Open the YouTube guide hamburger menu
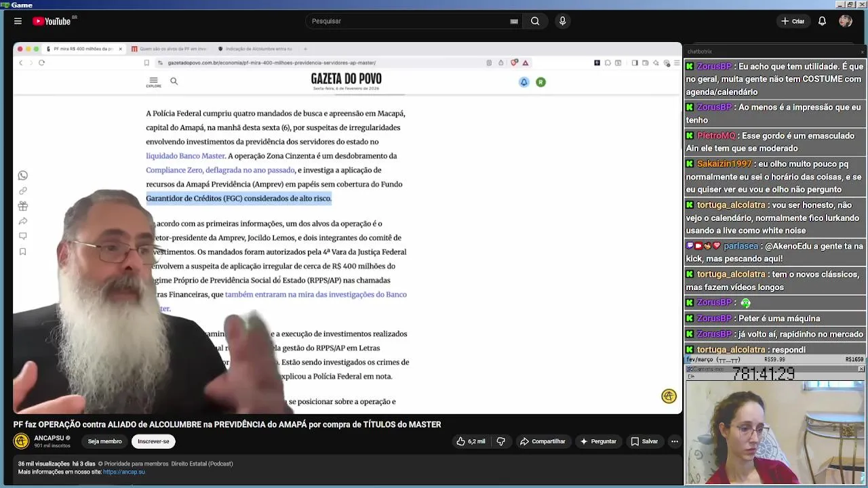 click(18, 21)
